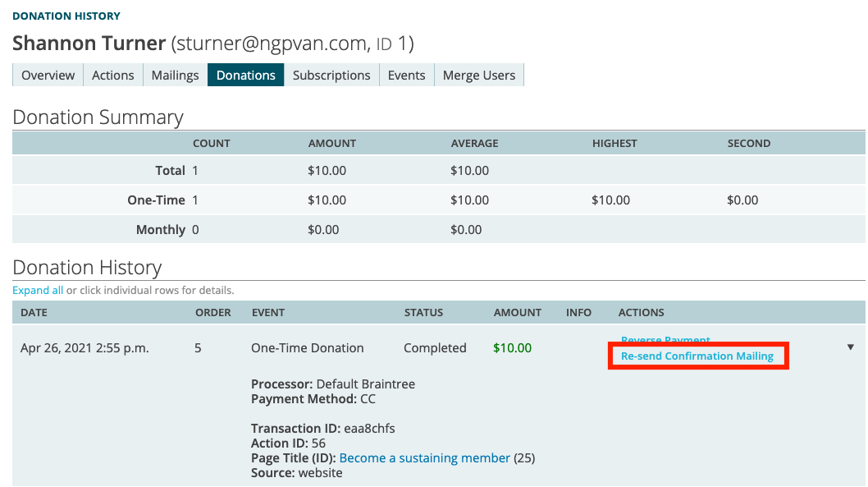Click the sturner@ngpvan.com email text
Screen dimensions: 868x487
[x=272, y=44]
